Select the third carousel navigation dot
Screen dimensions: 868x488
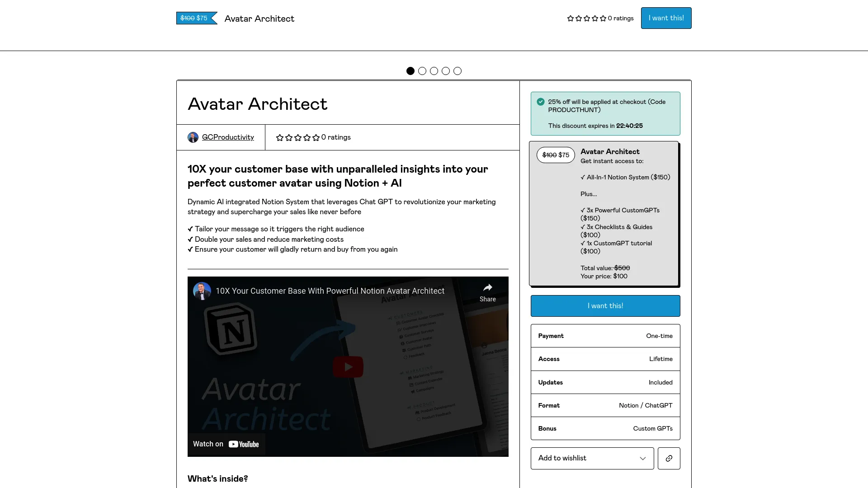434,71
